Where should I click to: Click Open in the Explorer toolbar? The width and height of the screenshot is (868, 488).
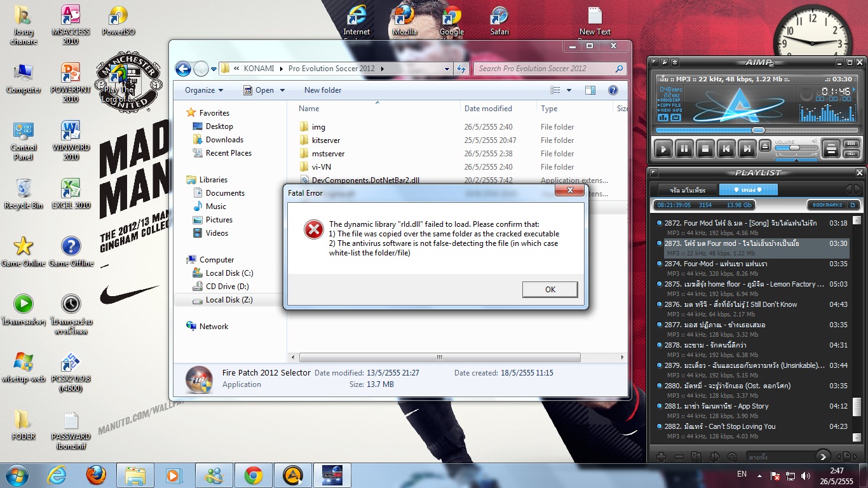[x=259, y=90]
